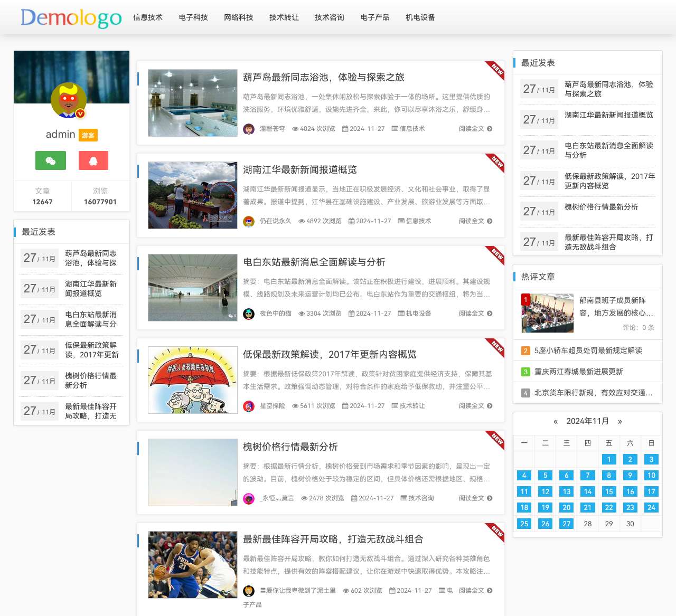Select day 27 in the calendar
676x616 pixels.
pyautogui.click(x=566, y=524)
